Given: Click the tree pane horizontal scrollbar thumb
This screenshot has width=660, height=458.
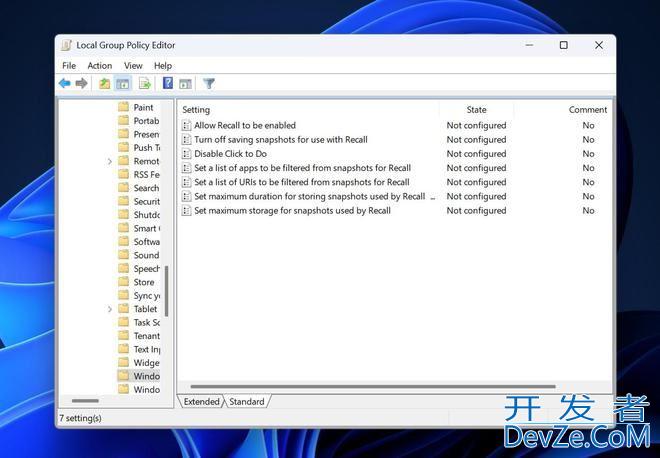Looking at the screenshot, I should coord(85,401).
